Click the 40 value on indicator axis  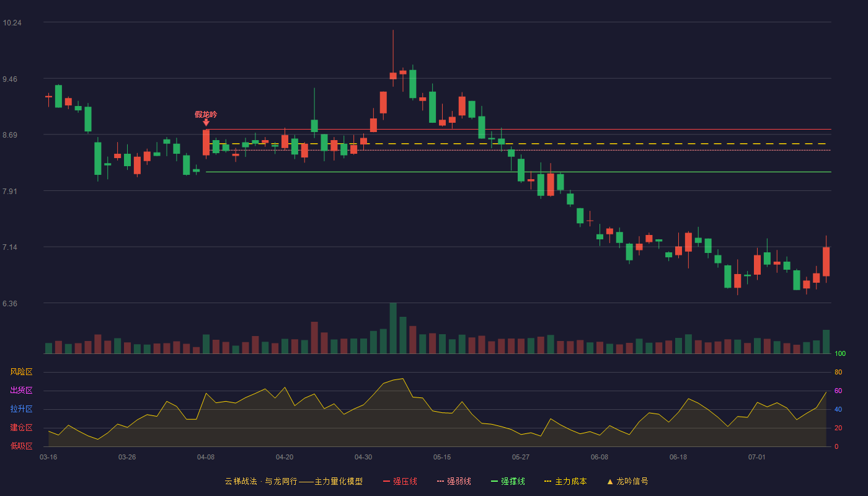(x=838, y=409)
